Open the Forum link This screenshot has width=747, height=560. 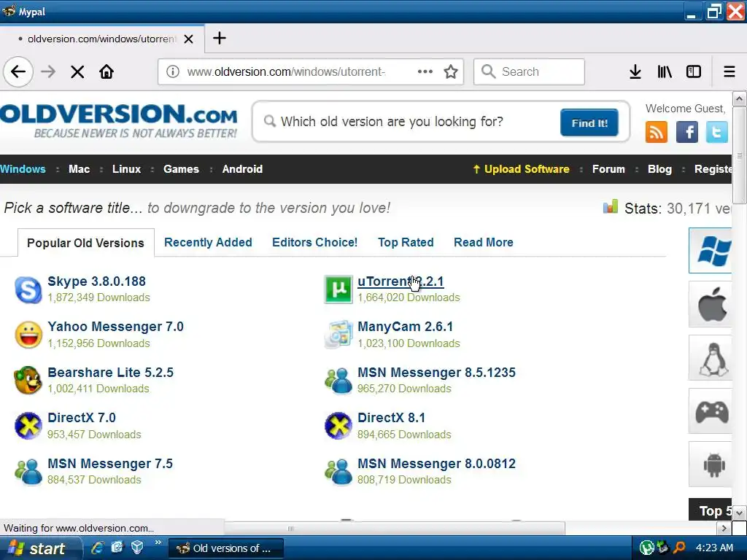608,169
